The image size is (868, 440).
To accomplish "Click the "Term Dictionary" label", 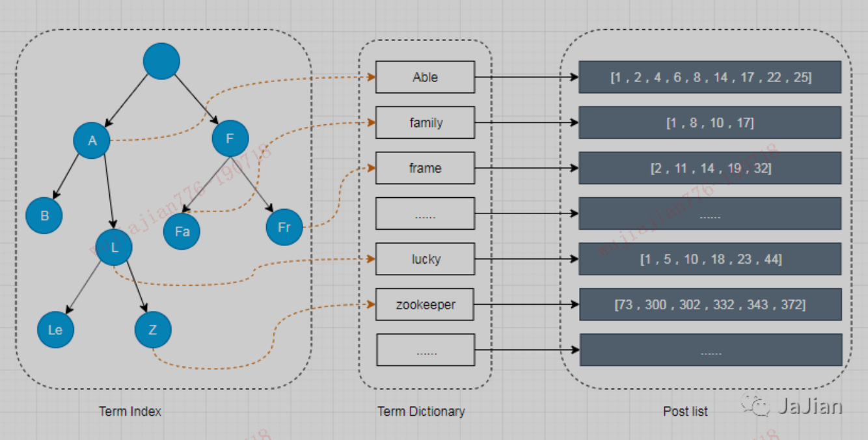I will coord(421,411).
